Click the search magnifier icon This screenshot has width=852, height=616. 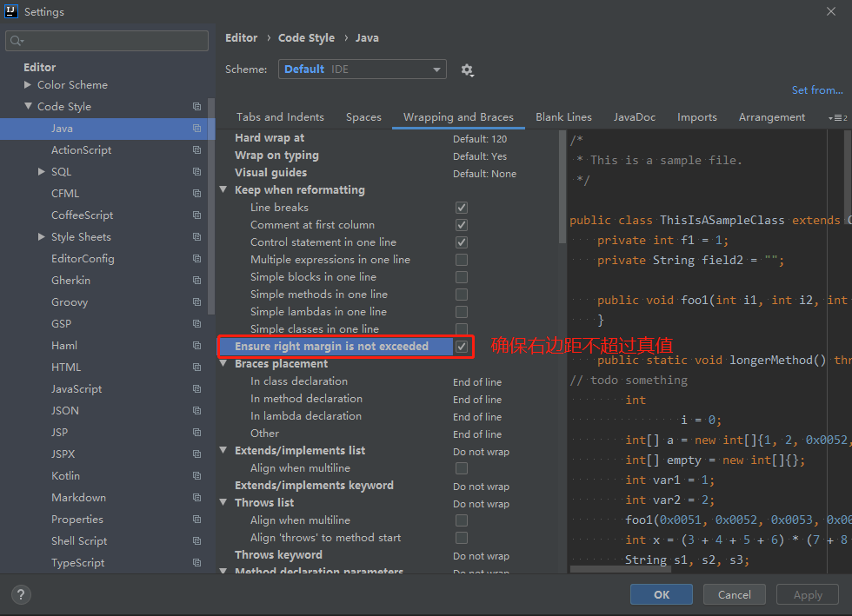(x=17, y=41)
